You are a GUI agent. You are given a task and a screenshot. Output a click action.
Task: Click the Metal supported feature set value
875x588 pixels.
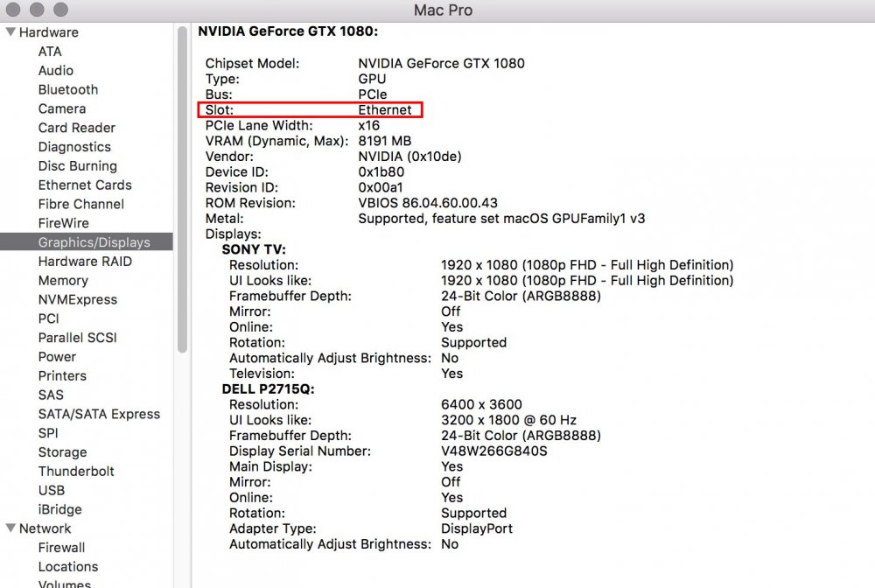click(501, 218)
